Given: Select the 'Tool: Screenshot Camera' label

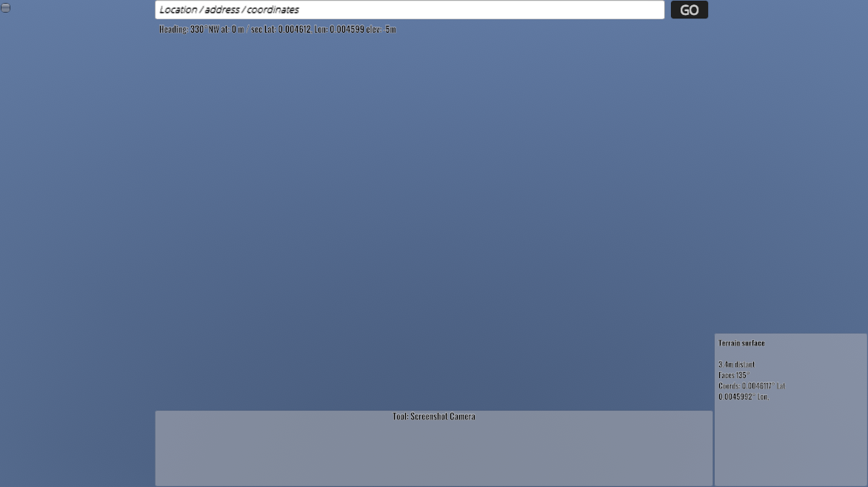Looking at the screenshot, I should [434, 417].
